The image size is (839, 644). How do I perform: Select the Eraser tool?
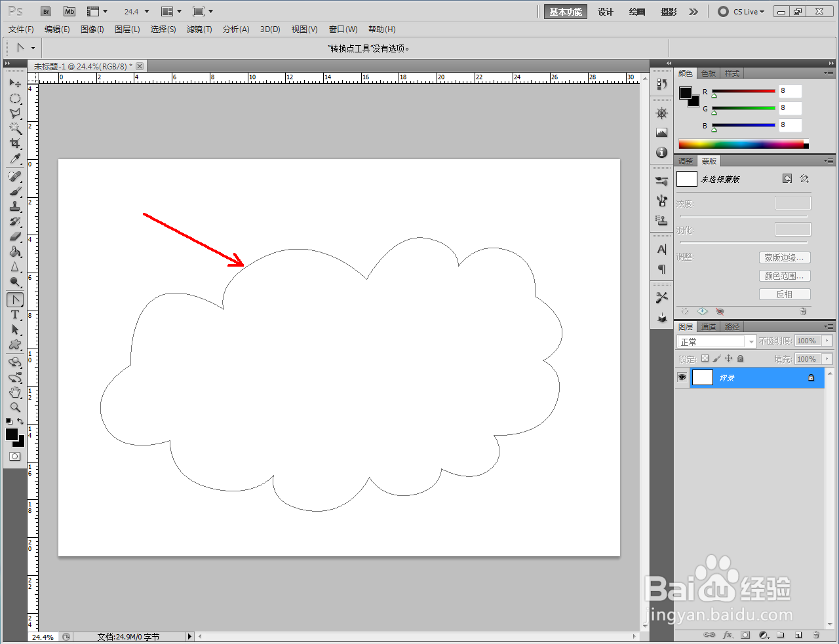point(15,237)
